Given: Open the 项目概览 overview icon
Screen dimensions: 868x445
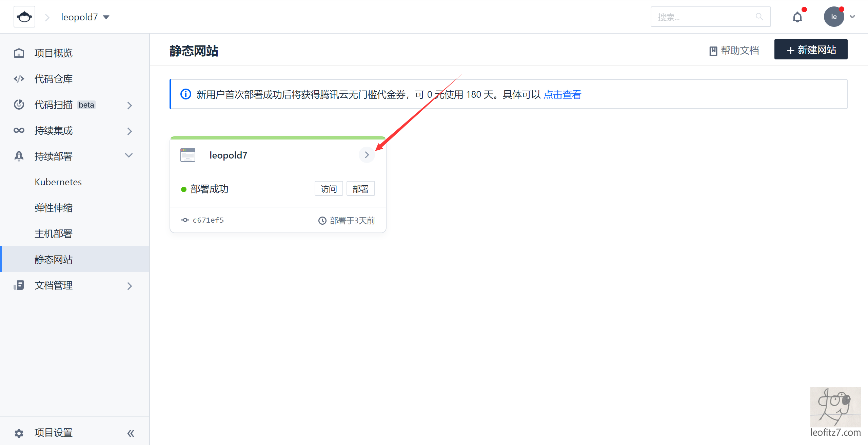Looking at the screenshot, I should pyautogui.click(x=19, y=53).
